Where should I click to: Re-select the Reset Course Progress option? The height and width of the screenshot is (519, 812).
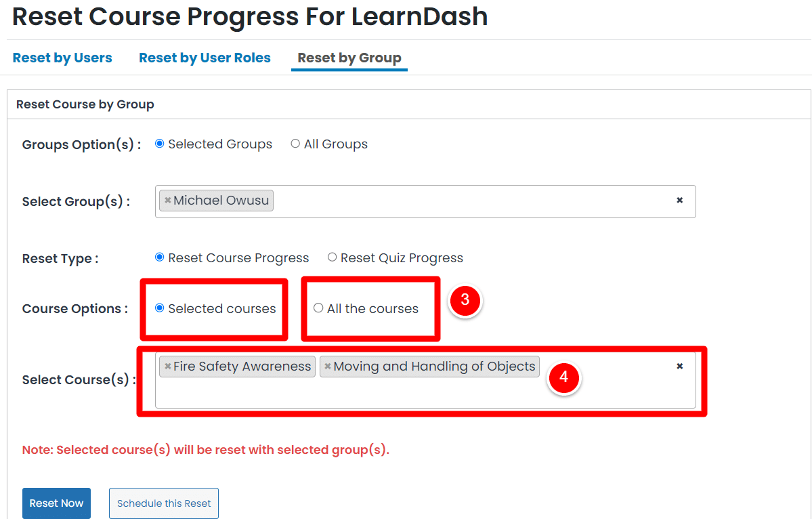coord(158,257)
